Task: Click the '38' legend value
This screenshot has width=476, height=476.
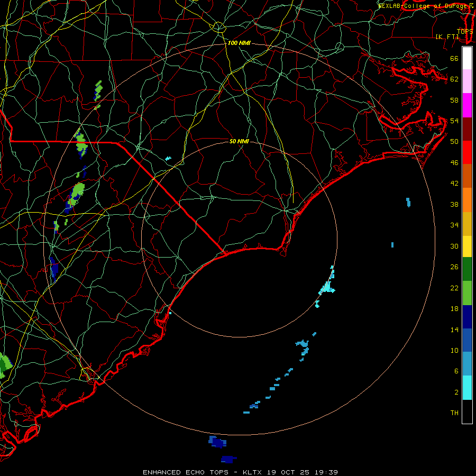Action: pyautogui.click(x=454, y=204)
